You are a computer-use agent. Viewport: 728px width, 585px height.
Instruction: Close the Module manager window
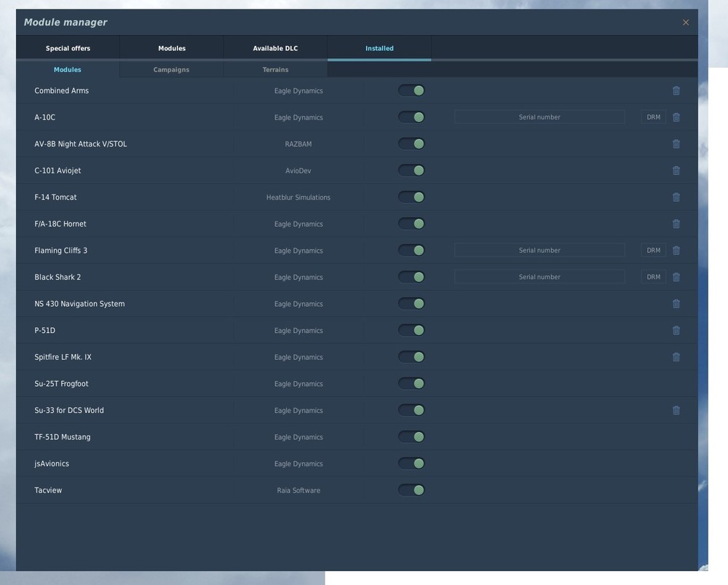(x=685, y=23)
